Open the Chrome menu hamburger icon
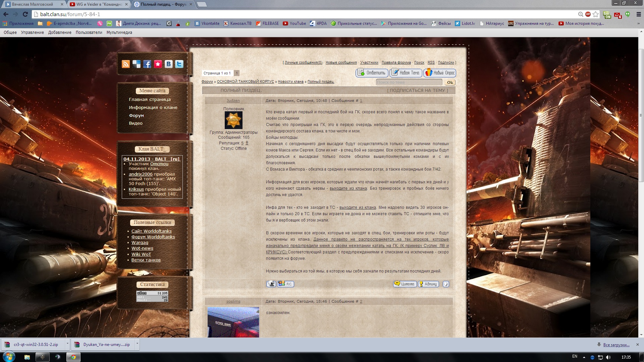644x362 pixels. pyautogui.click(x=639, y=14)
